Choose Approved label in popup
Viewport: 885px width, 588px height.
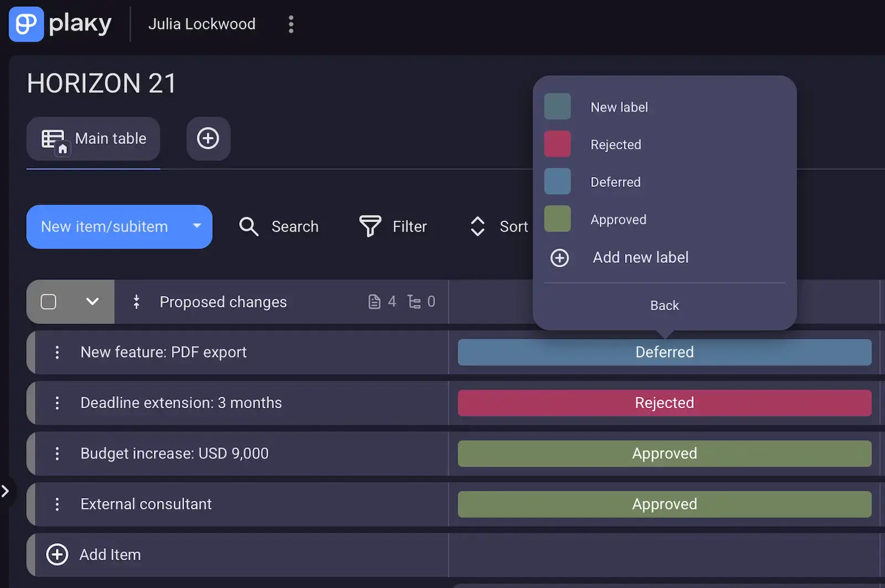(618, 220)
